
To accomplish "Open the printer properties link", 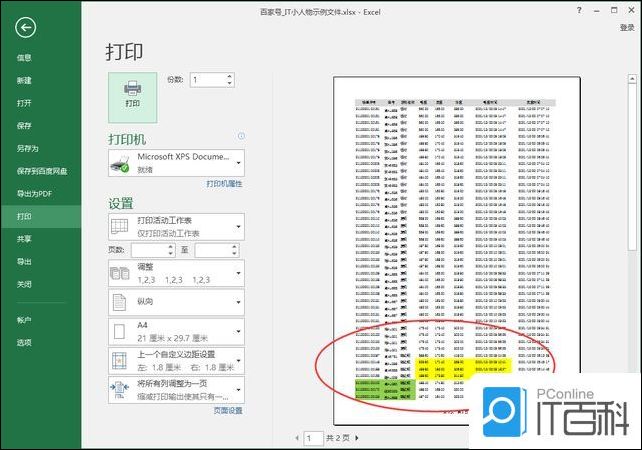I will [x=224, y=184].
